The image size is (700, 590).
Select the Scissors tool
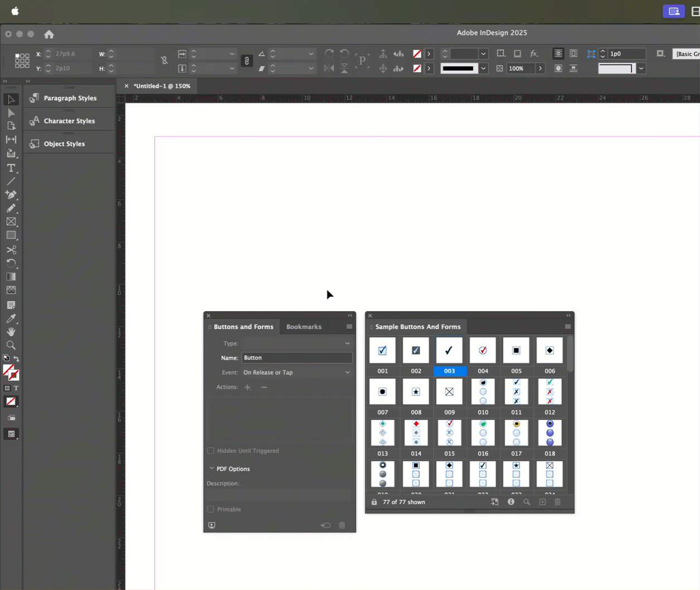click(11, 250)
